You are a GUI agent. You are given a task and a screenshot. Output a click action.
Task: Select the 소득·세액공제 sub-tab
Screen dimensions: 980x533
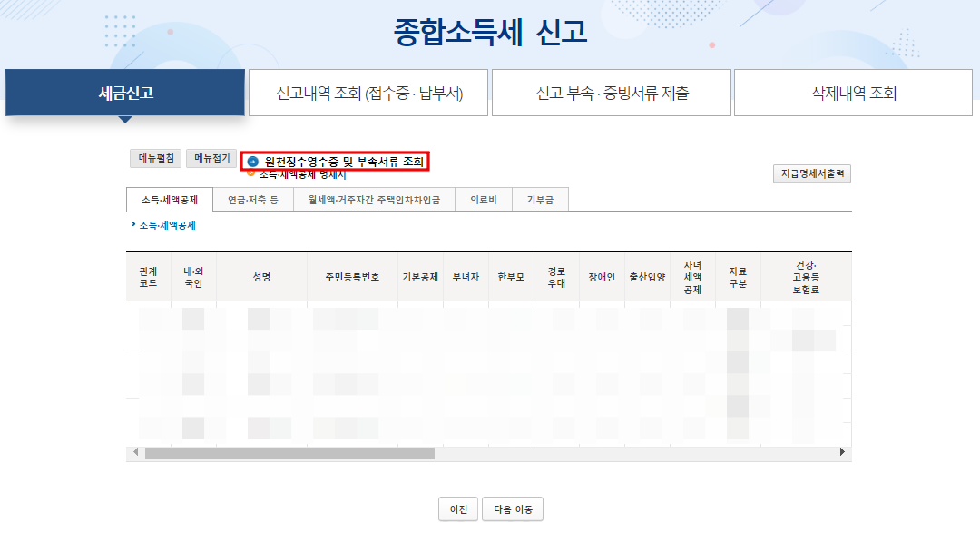coord(170,198)
